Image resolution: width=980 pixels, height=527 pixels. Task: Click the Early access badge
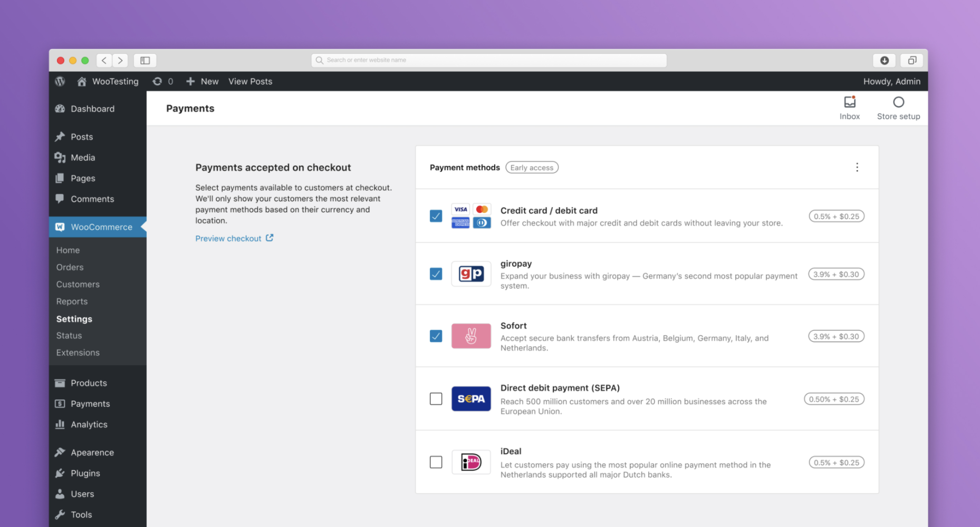(532, 167)
